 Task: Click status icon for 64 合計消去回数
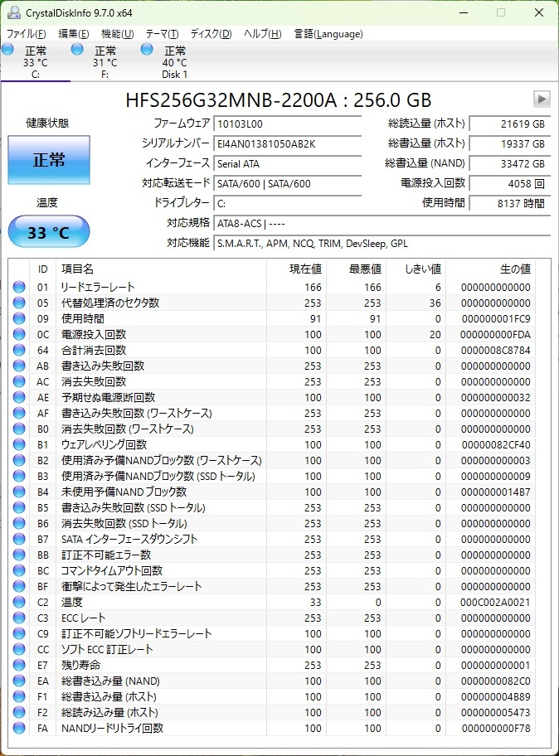tap(19, 350)
